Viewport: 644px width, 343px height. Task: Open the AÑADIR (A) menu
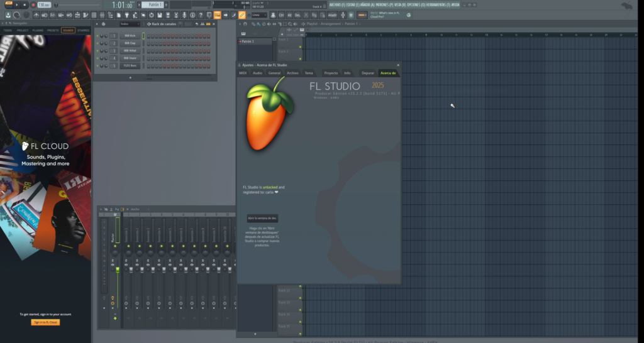pos(367,5)
